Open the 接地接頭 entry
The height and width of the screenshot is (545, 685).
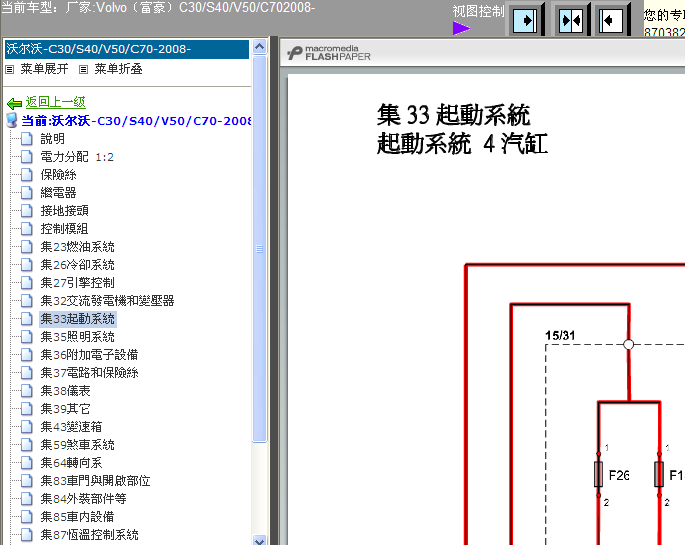click(x=64, y=210)
